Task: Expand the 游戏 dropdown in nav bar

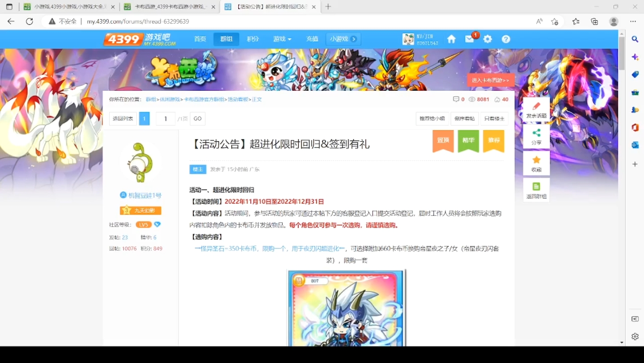Action: tap(282, 39)
